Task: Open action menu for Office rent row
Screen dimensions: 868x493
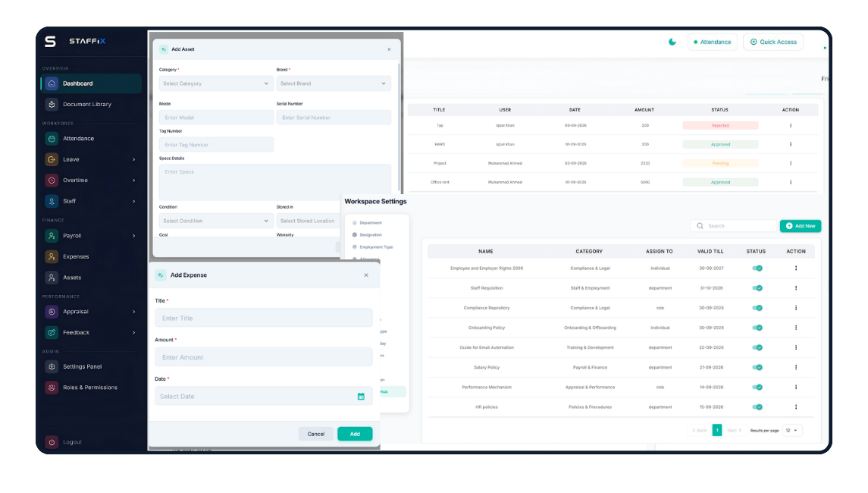Action: pos(791,182)
